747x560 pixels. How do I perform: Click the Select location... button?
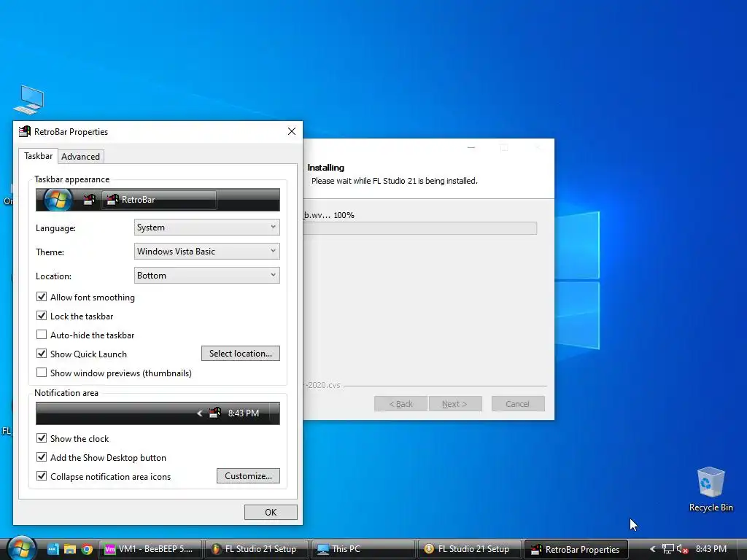tap(241, 354)
